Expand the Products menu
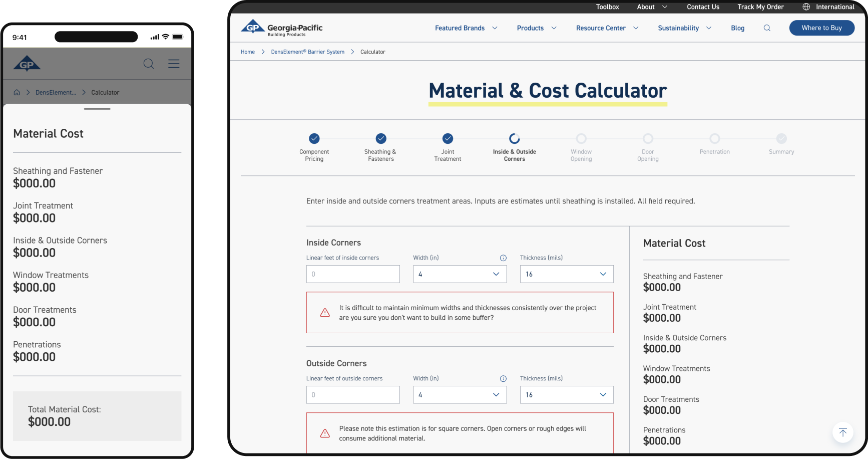 [537, 28]
